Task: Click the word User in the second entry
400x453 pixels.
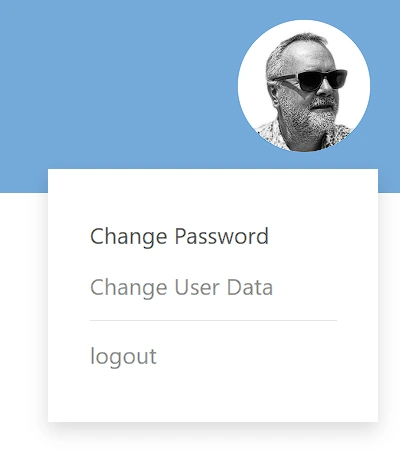Action: click(197, 287)
